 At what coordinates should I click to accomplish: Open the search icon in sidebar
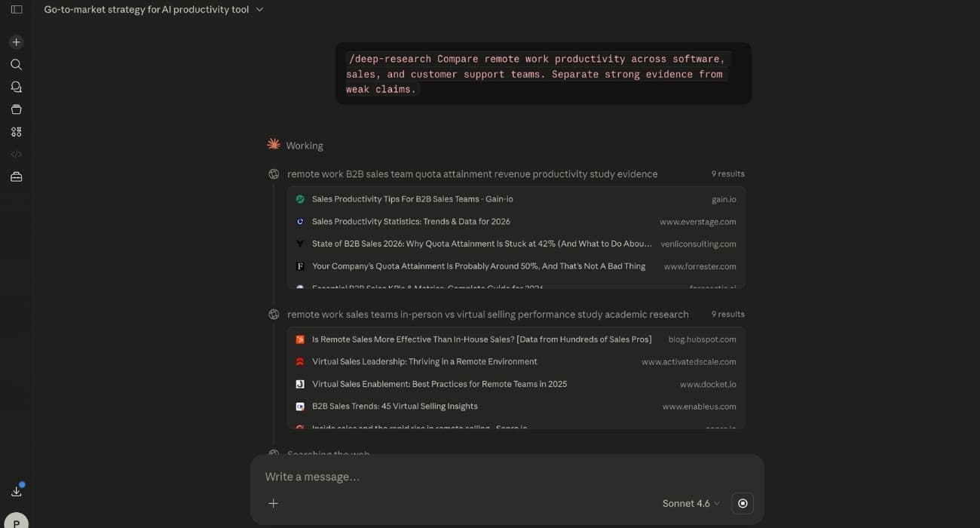pyautogui.click(x=17, y=65)
